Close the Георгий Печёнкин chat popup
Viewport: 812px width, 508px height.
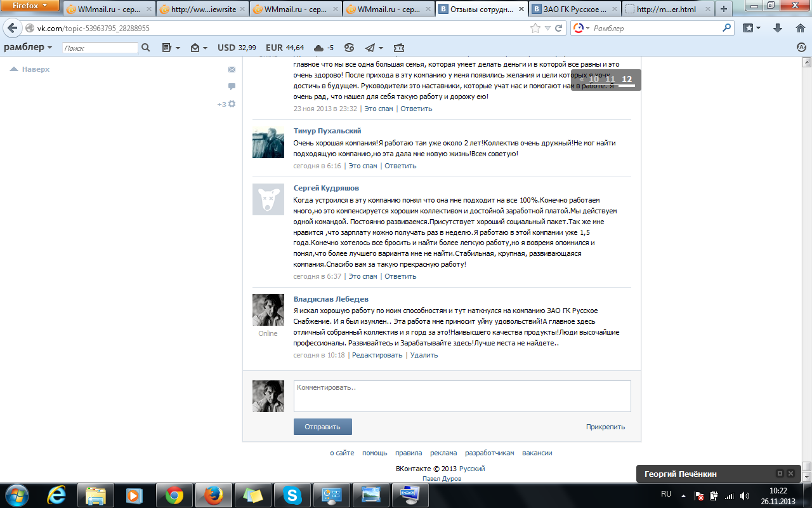click(790, 474)
